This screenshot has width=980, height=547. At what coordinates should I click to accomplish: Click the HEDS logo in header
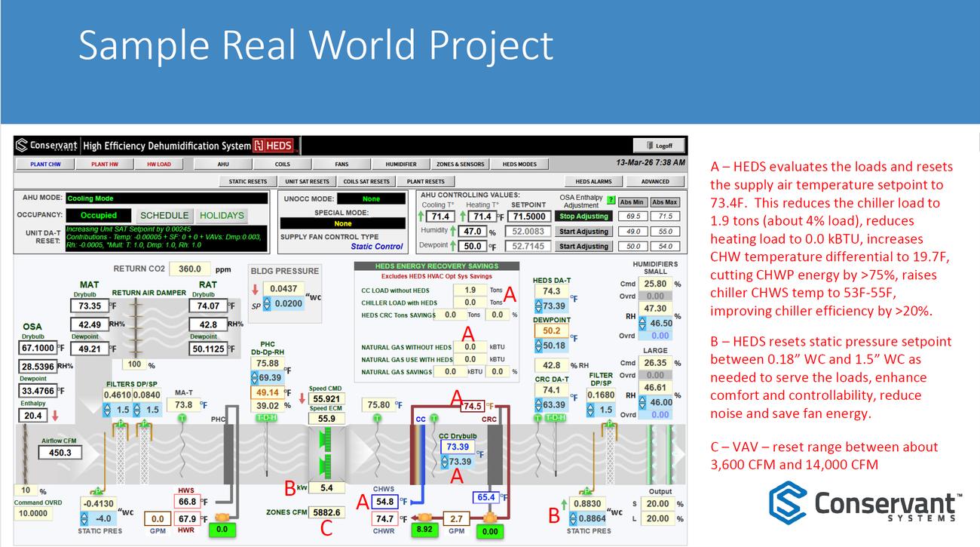pos(272,146)
